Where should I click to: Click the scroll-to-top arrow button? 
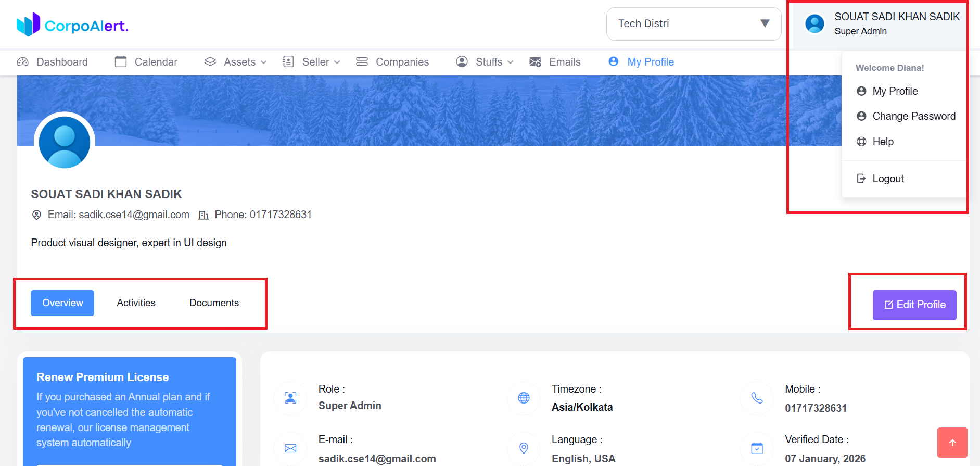click(952, 443)
